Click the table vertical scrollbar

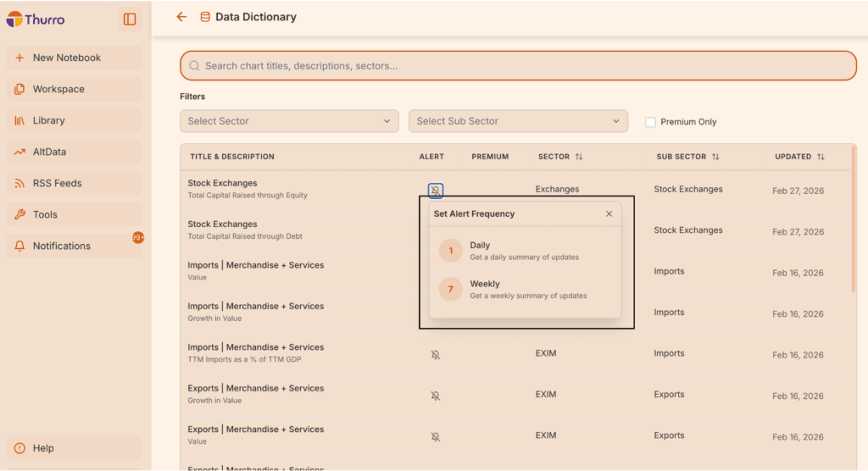853,219
